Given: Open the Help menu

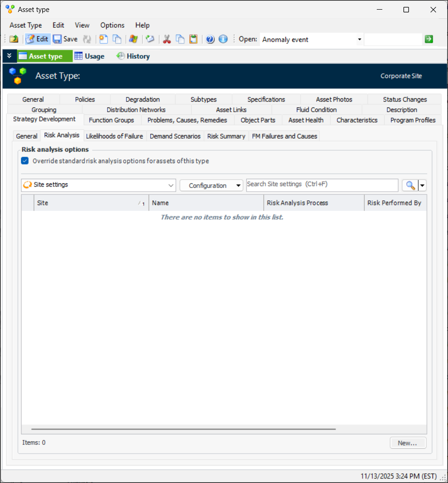Looking at the screenshot, I should tap(142, 25).
